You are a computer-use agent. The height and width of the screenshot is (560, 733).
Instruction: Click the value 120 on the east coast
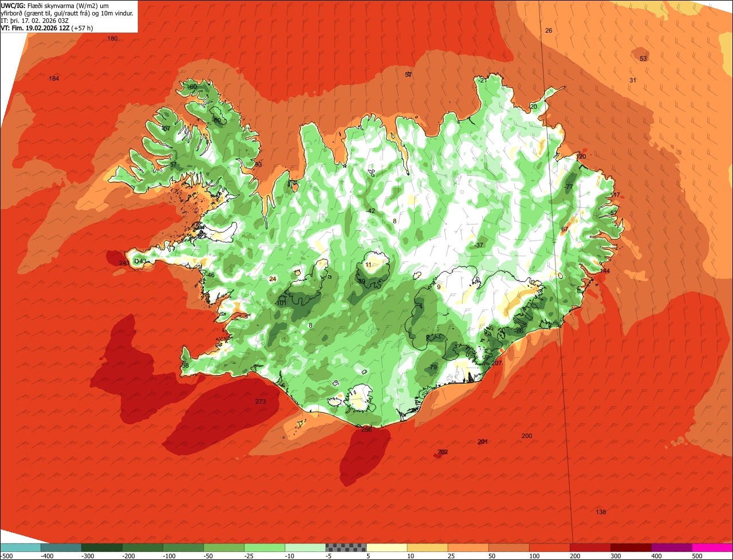(x=581, y=156)
